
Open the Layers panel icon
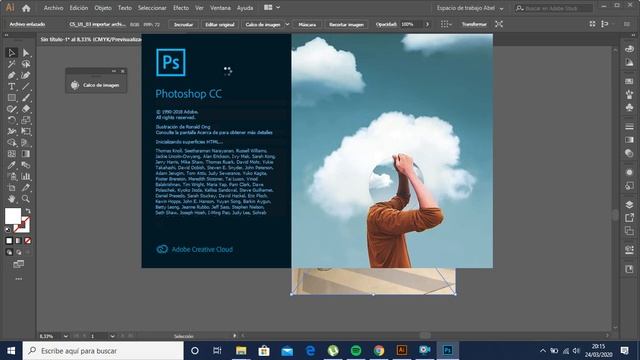[x=629, y=204]
